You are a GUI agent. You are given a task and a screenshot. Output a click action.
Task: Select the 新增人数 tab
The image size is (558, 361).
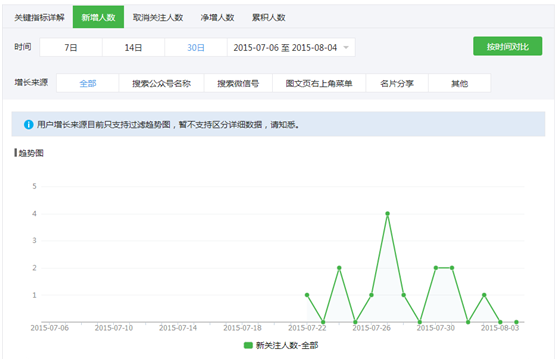coord(98,17)
